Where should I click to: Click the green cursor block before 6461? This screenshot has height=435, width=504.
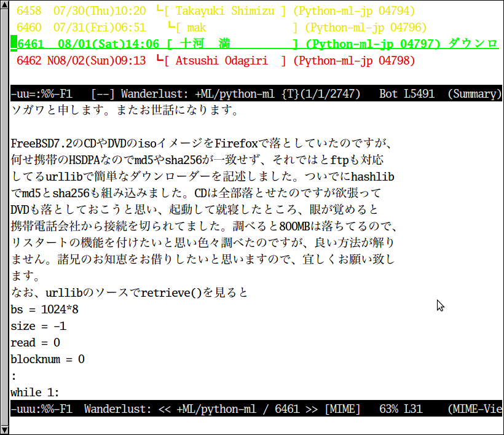[14, 44]
